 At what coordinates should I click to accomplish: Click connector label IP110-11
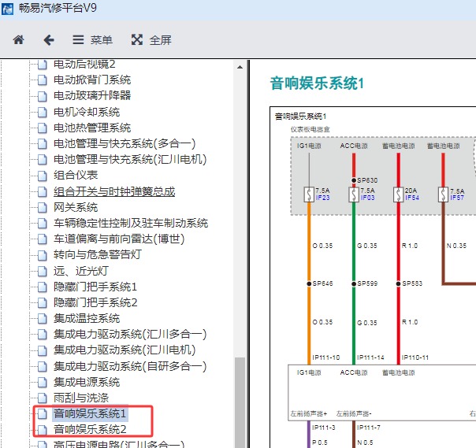pos(415,357)
